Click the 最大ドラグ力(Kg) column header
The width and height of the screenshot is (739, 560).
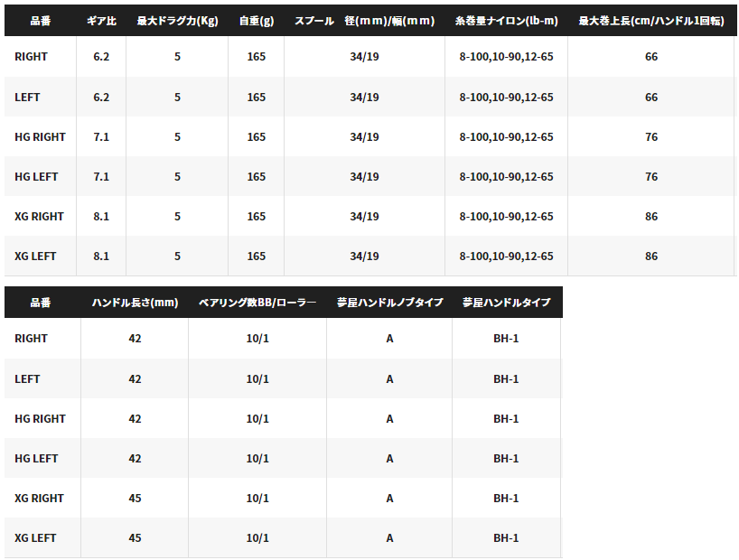[177, 21]
